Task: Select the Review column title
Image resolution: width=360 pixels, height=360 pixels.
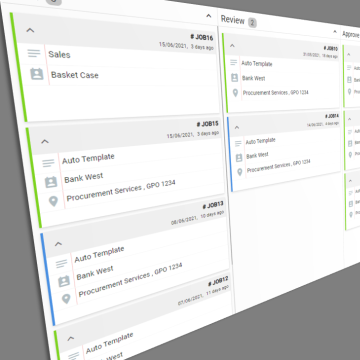Action: 233,20
